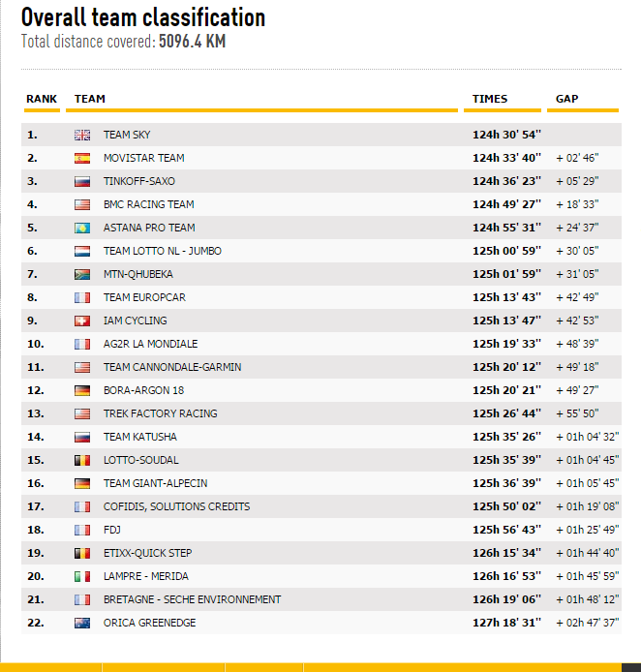Screen dimensions: 641x672
Task: Select the TEAM CANNONDALE-GARMIN name
Action: click(172, 367)
